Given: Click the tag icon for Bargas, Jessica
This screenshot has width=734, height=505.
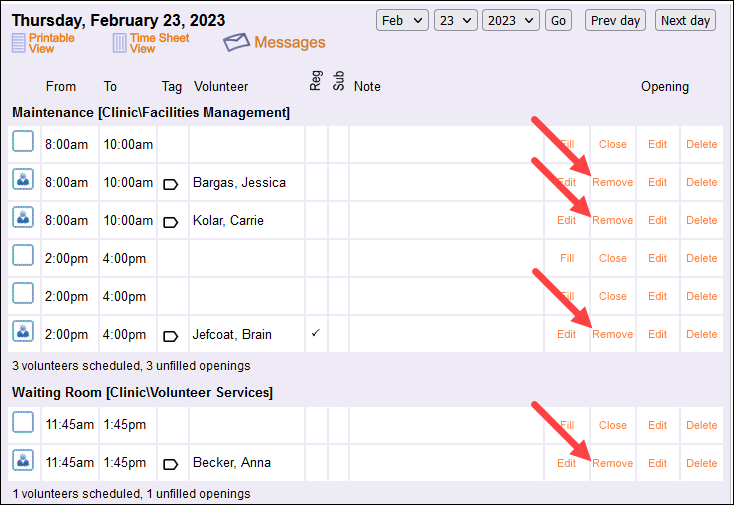Looking at the screenshot, I should pyautogui.click(x=170, y=183).
